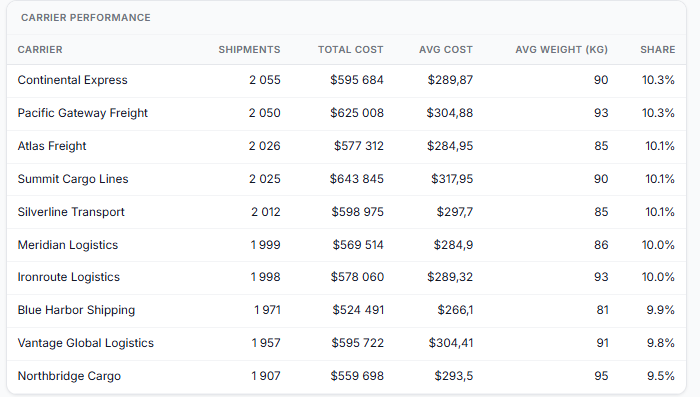Click the $595 722 total cost cell

pyautogui.click(x=358, y=343)
